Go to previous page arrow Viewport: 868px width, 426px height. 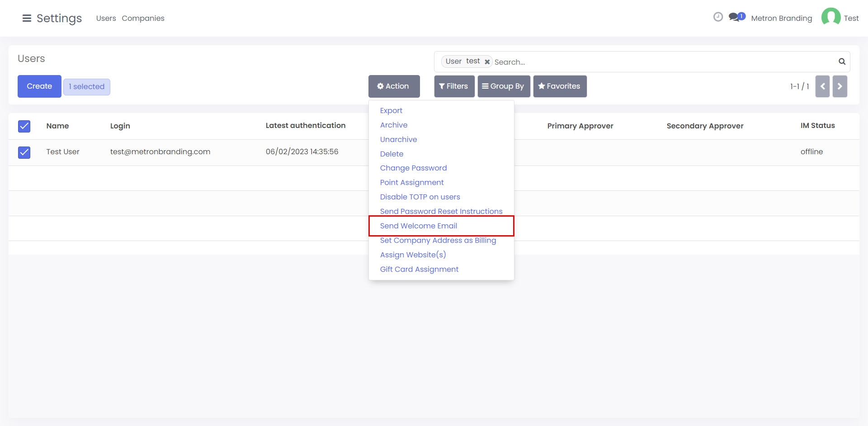822,86
